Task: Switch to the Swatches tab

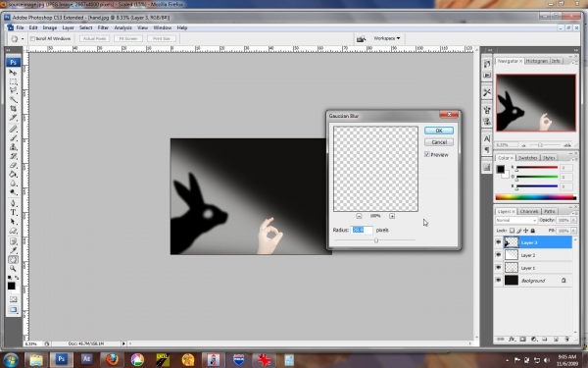Action: [x=528, y=158]
